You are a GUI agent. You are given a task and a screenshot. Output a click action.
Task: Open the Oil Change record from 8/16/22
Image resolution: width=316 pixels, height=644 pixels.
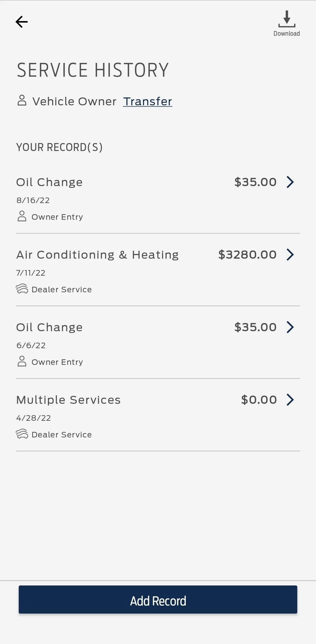(49, 182)
